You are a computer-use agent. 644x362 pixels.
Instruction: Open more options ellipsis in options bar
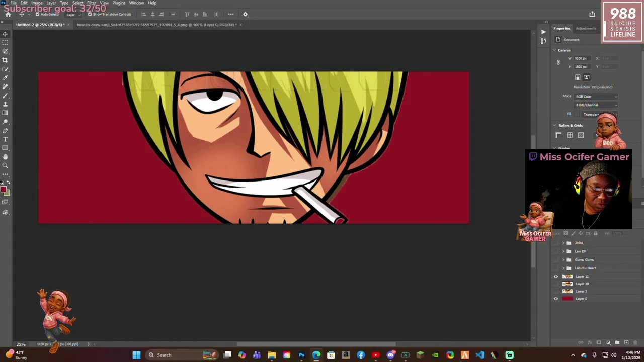pos(231,14)
